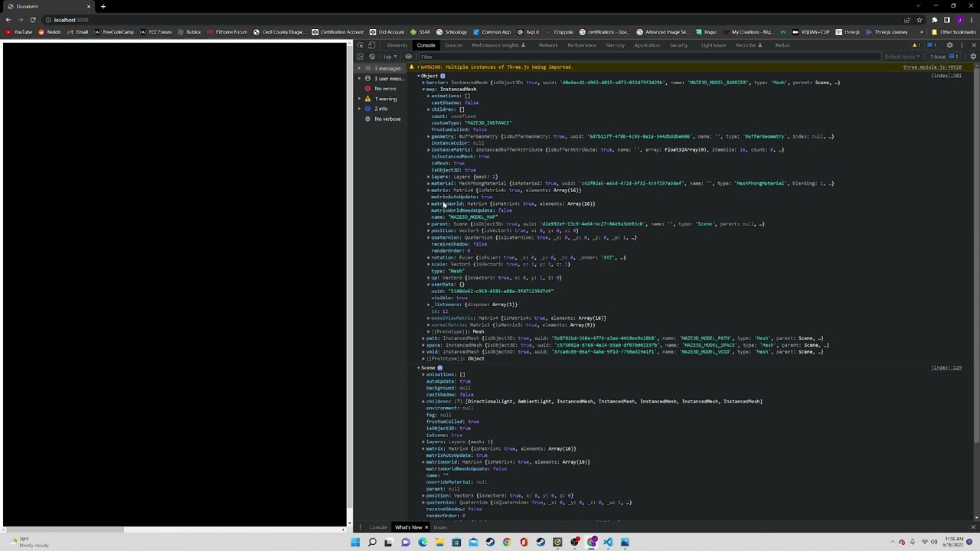Open Windows Start menu

355,543
